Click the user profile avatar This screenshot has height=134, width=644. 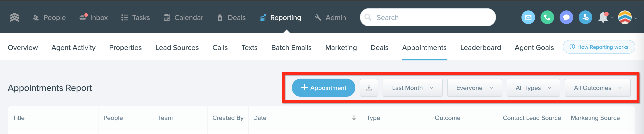pyautogui.click(x=625, y=17)
